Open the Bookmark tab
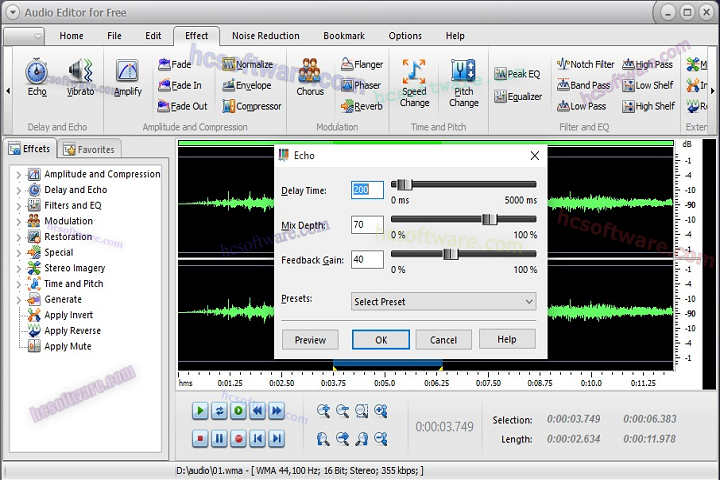The image size is (720, 480). click(344, 36)
